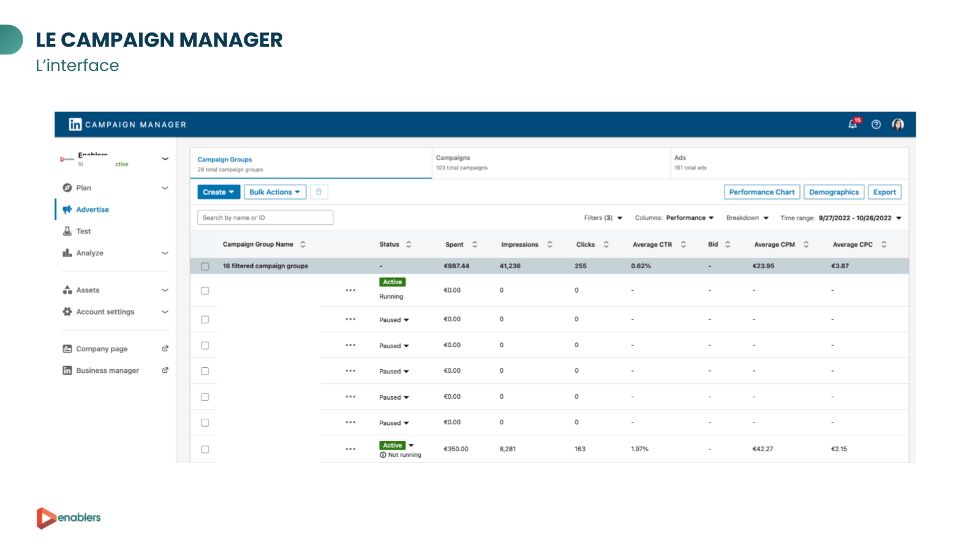Screen dimensions: 980x551
Task: Open the Bulk Actions dropdown
Action: click(275, 192)
